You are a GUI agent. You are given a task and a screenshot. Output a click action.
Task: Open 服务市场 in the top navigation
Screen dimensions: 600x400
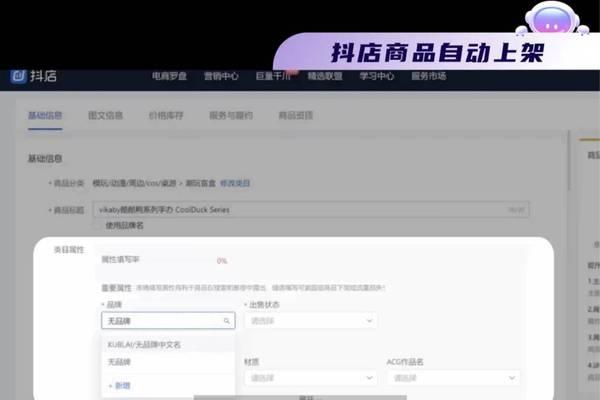coord(429,76)
